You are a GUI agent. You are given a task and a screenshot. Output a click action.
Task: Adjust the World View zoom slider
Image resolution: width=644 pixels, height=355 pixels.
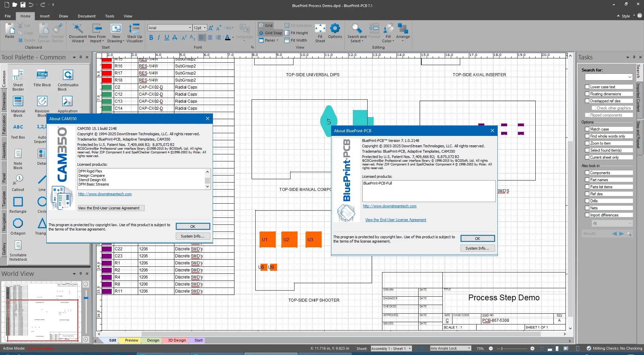point(86,298)
